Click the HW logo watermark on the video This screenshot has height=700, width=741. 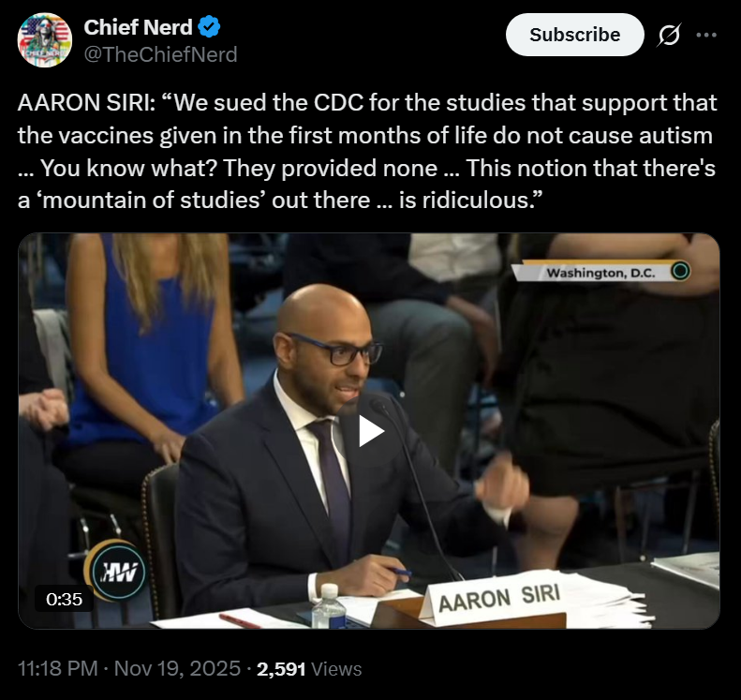click(x=112, y=569)
